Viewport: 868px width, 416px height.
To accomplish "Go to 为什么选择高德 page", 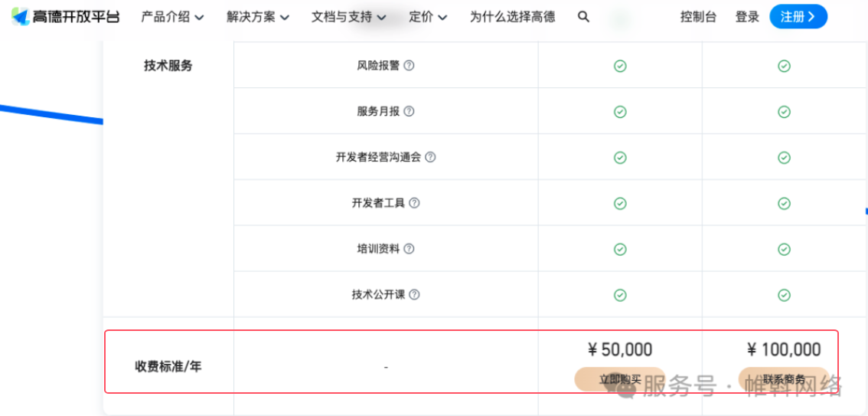I will (x=512, y=17).
